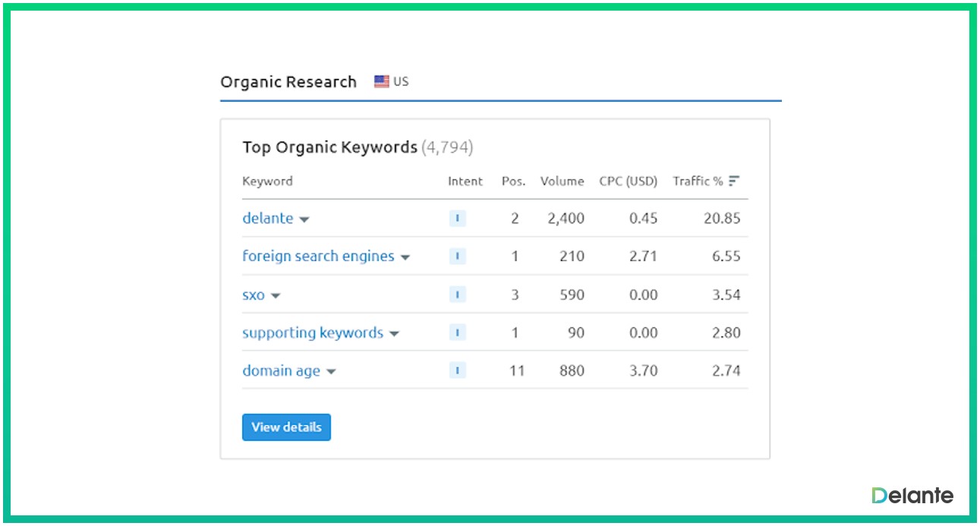This screenshot has width=980, height=526.
Task: Click the 90 volume value
Action: [x=576, y=332]
